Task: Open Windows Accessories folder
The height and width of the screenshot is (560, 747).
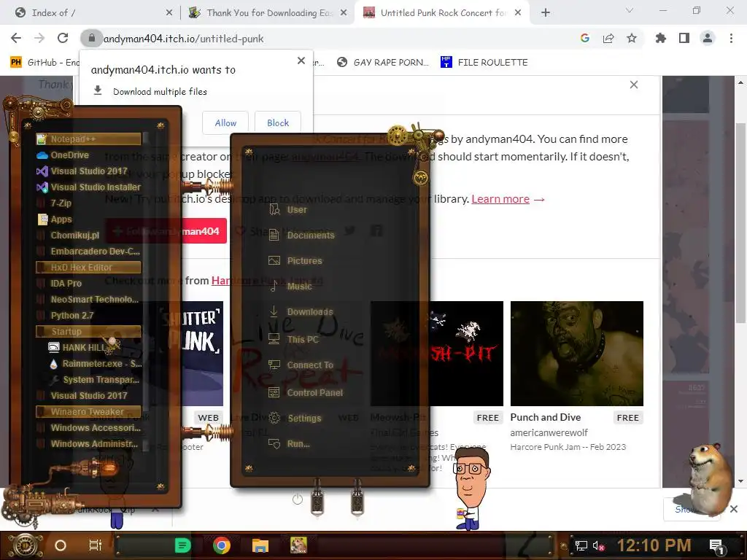Action: [x=88, y=427]
